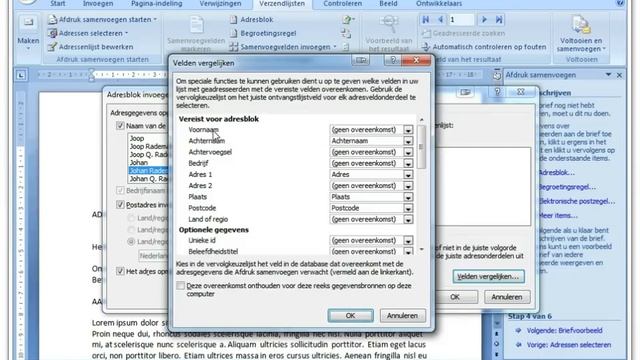Open Adressenlijst bewerken

[x=91, y=47]
